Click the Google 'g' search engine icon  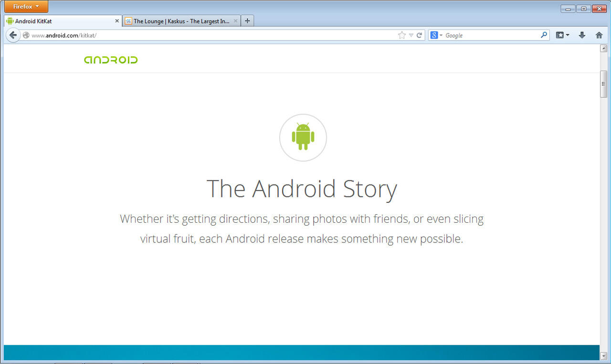[x=434, y=35]
